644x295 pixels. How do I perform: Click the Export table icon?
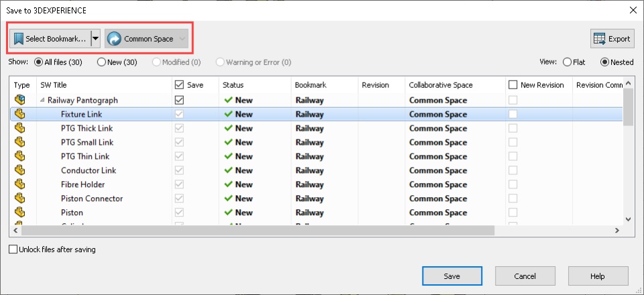[x=600, y=39]
